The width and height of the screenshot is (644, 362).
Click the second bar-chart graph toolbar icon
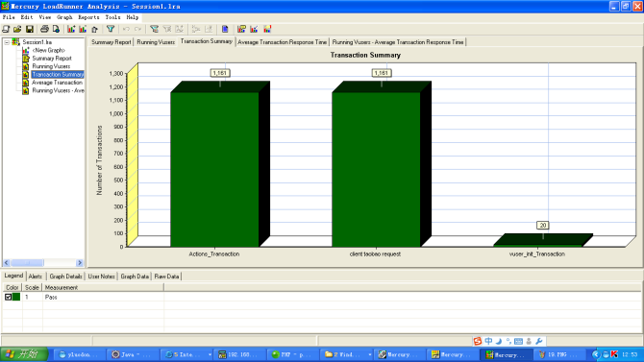click(x=83, y=29)
